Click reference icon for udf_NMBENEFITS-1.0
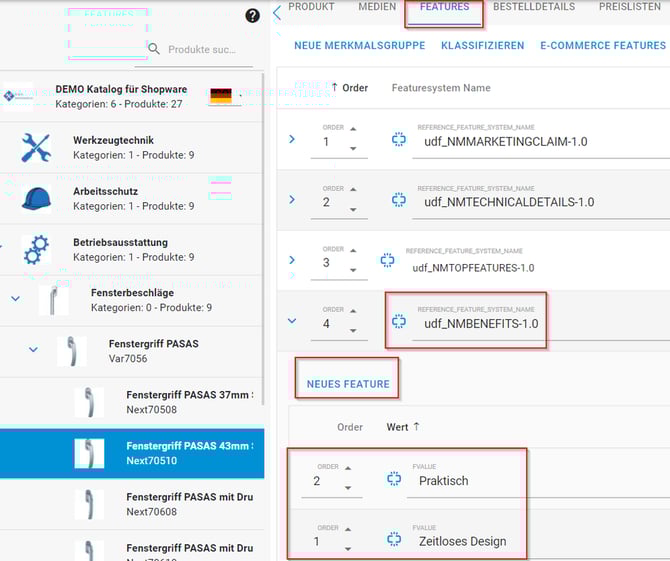This screenshot has width=670, height=561. click(399, 321)
